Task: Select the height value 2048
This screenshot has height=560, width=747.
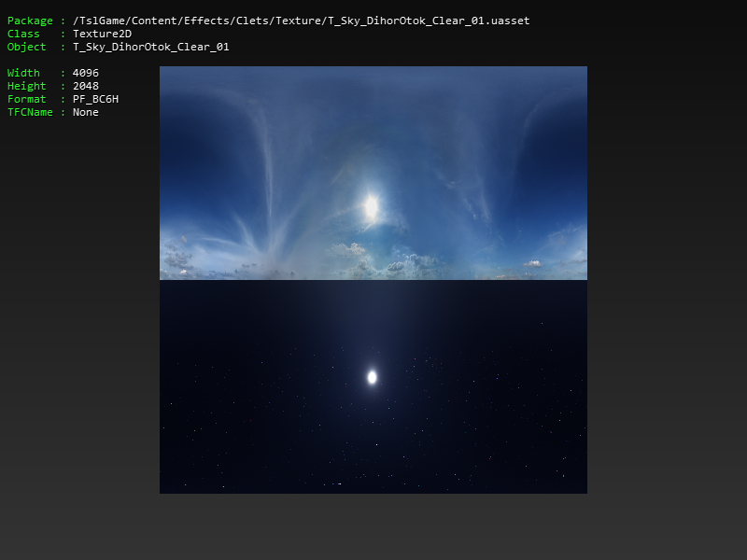Action: pos(85,86)
